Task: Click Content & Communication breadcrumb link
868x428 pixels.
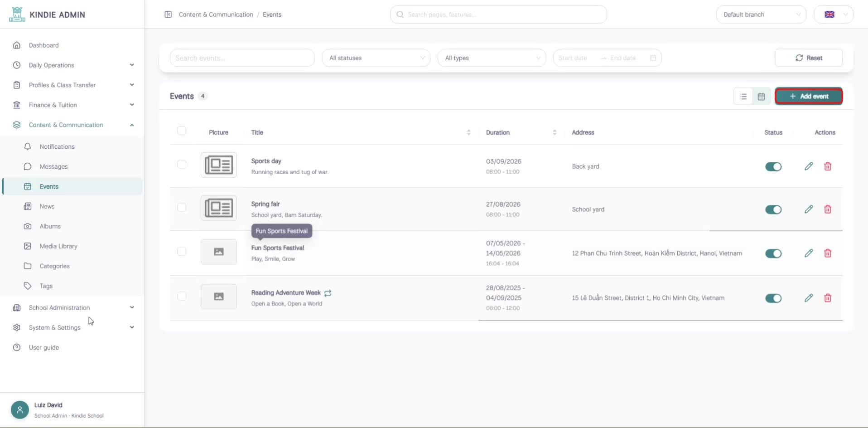Action: (x=216, y=15)
